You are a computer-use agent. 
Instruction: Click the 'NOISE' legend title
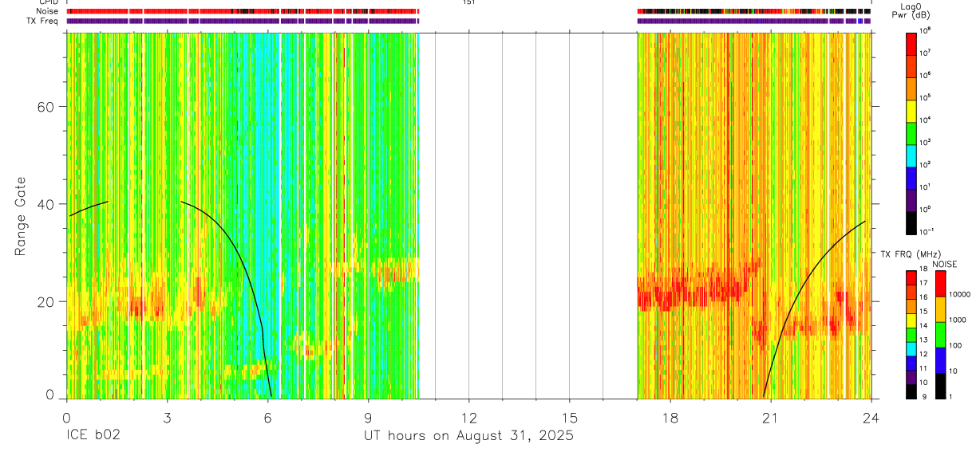(x=944, y=264)
